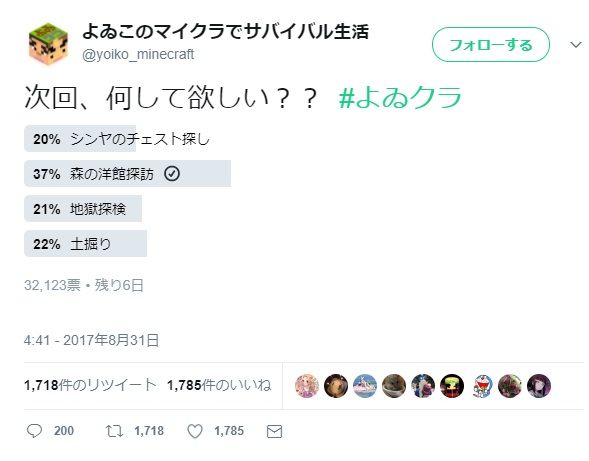Select the 22% 土掘り poll option
Image resolution: width=589 pixels, height=461 pixels.
pos(85,244)
